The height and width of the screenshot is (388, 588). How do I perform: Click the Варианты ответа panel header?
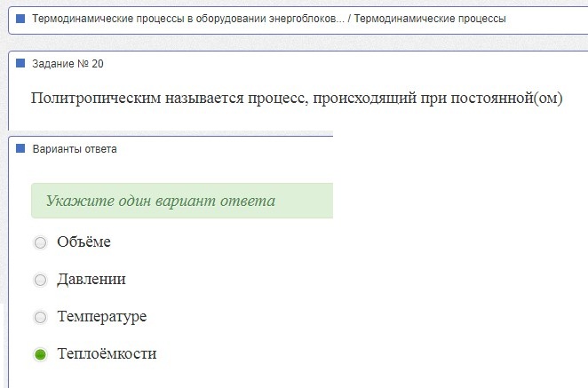[75, 149]
